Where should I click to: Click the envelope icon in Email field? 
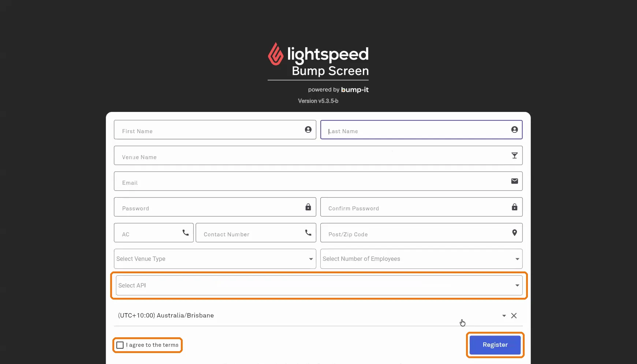[x=514, y=181]
